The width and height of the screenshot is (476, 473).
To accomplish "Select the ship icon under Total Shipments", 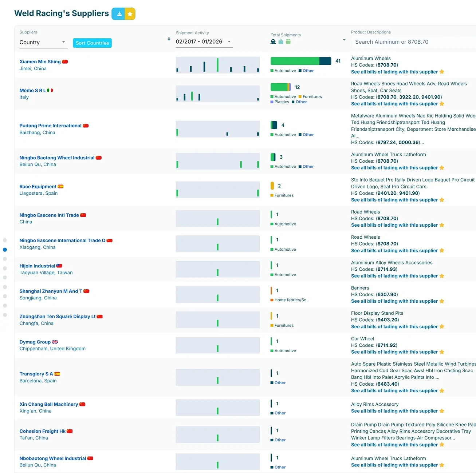I will 273,41.
